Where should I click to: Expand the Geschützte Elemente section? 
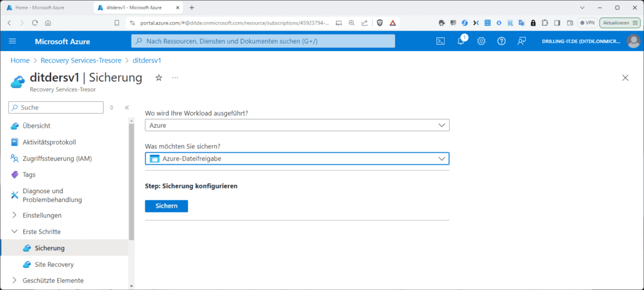(15, 281)
